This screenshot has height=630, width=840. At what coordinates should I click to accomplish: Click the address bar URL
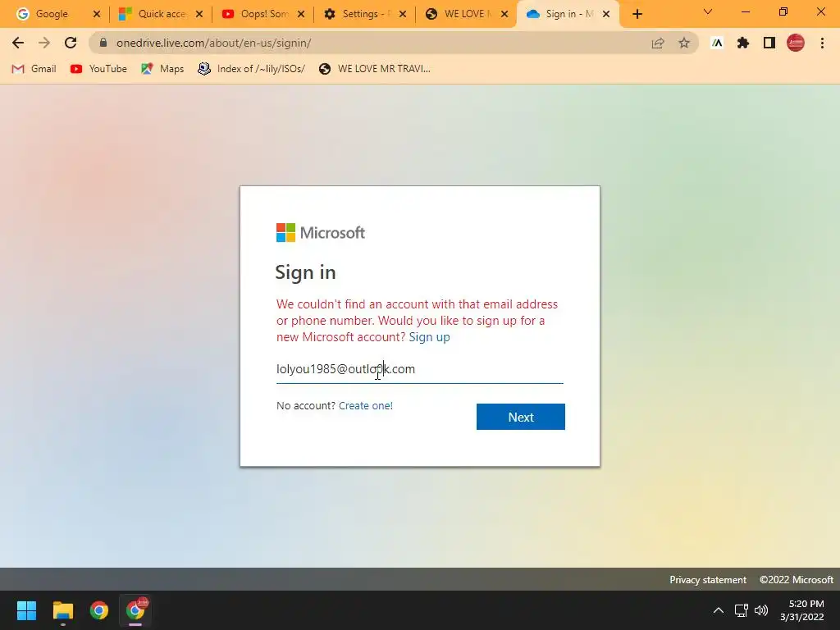(x=214, y=43)
